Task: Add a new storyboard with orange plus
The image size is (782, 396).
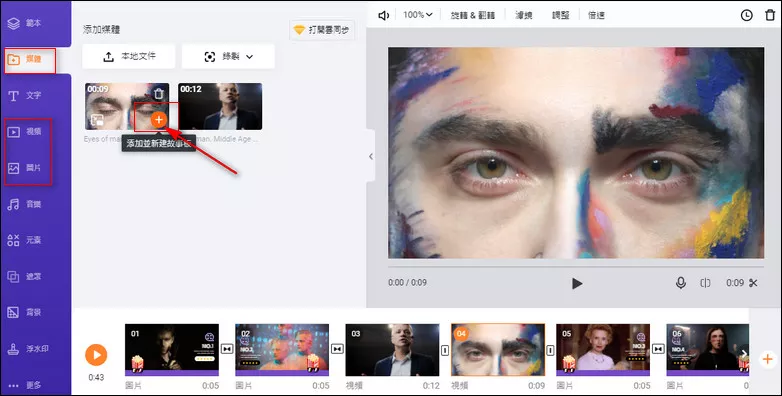Action: (x=768, y=359)
